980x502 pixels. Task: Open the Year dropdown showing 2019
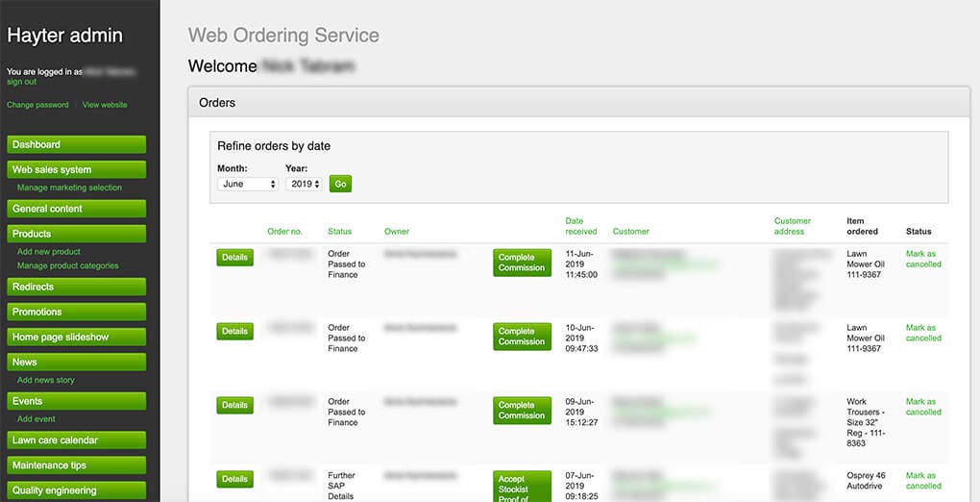[x=304, y=184]
